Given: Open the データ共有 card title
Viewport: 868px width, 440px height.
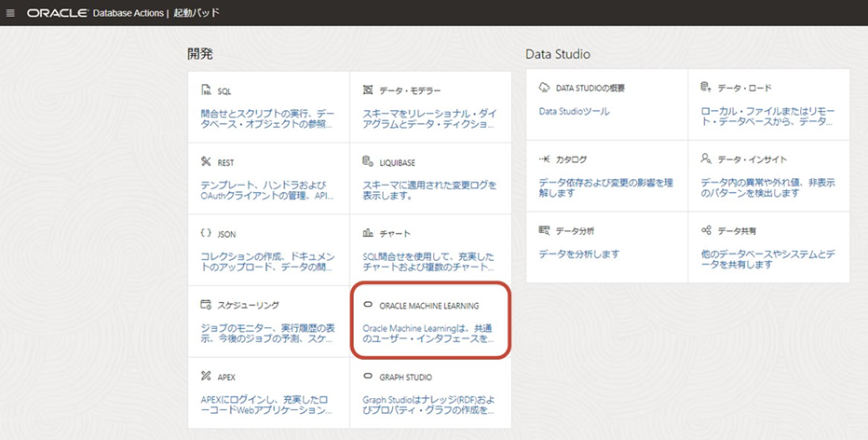Looking at the screenshot, I should tap(737, 231).
